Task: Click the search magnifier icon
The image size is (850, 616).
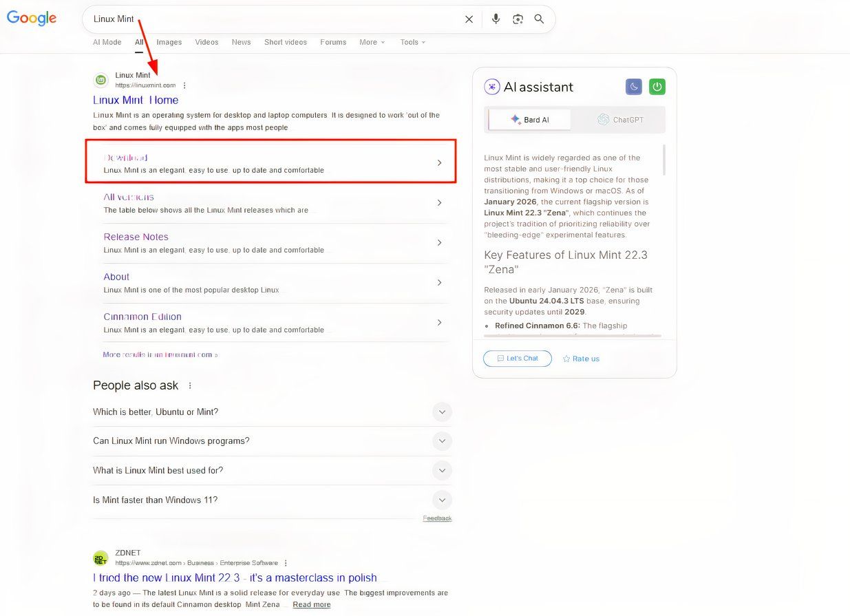Action: point(540,19)
